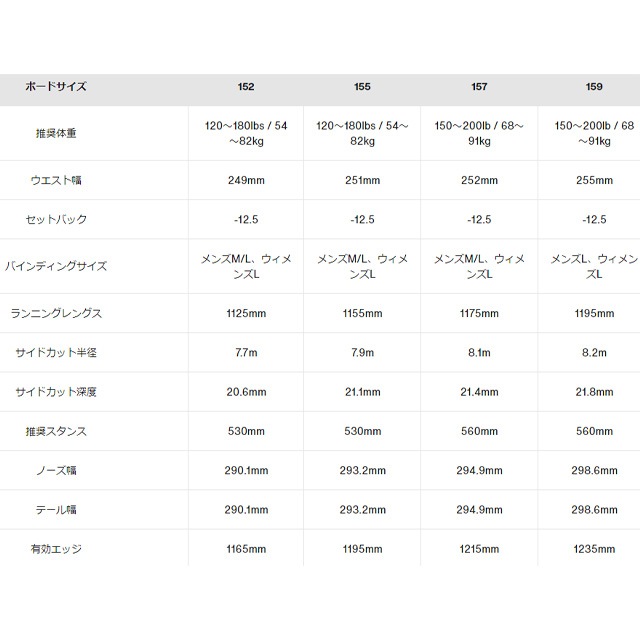The image size is (640, 640).
Task: Select the 1165mm effective edge value
Action: coord(246,548)
